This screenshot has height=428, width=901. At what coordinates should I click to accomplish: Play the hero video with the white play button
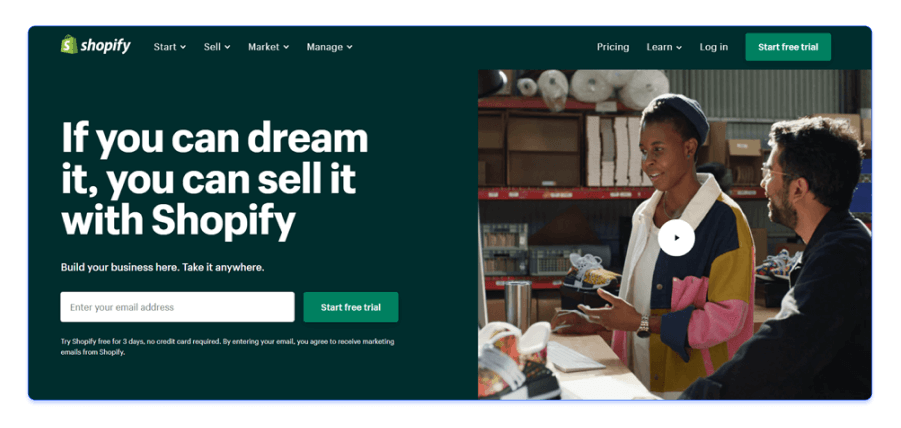tap(676, 238)
